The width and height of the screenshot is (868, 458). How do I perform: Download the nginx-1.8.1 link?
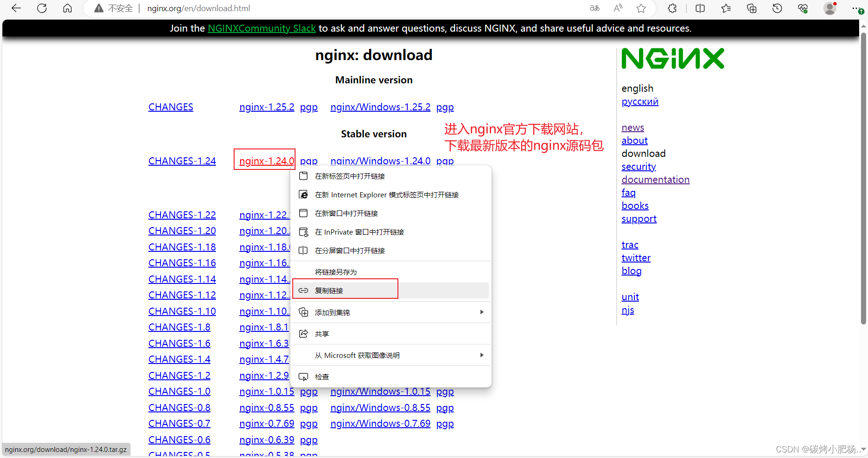tap(264, 327)
